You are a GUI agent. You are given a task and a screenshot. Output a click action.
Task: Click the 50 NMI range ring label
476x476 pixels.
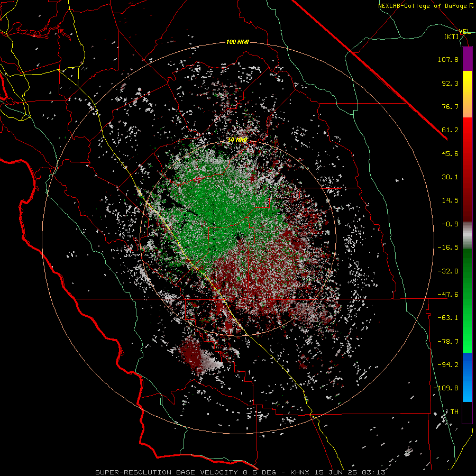pyautogui.click(x=237, y=140)
